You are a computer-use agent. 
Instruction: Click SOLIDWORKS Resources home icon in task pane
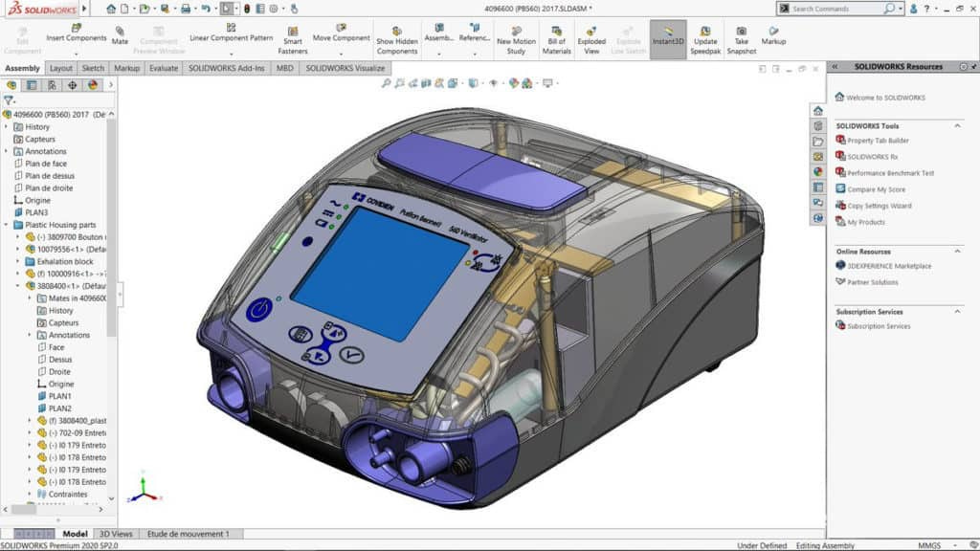817,111
